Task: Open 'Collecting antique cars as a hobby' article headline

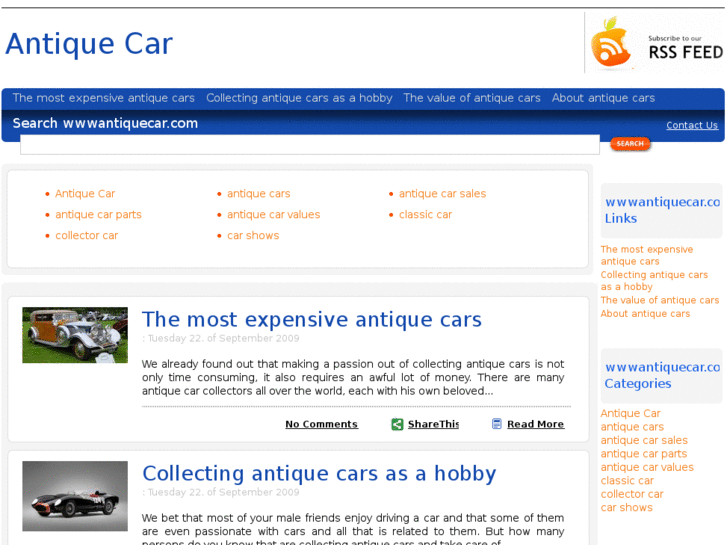Action: pos(319,474)
